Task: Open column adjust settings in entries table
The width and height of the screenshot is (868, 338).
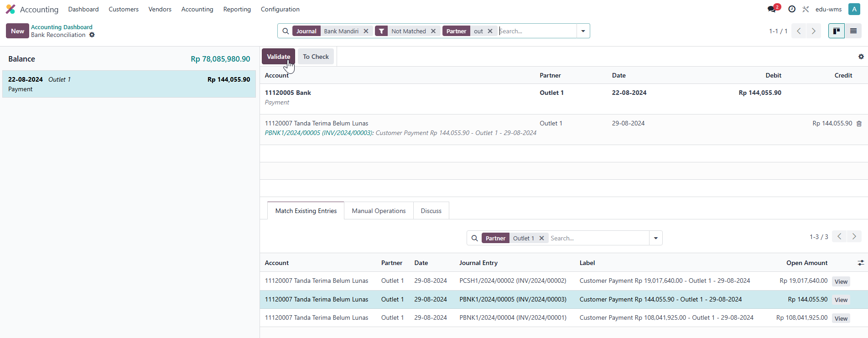Action: point(860,263)
